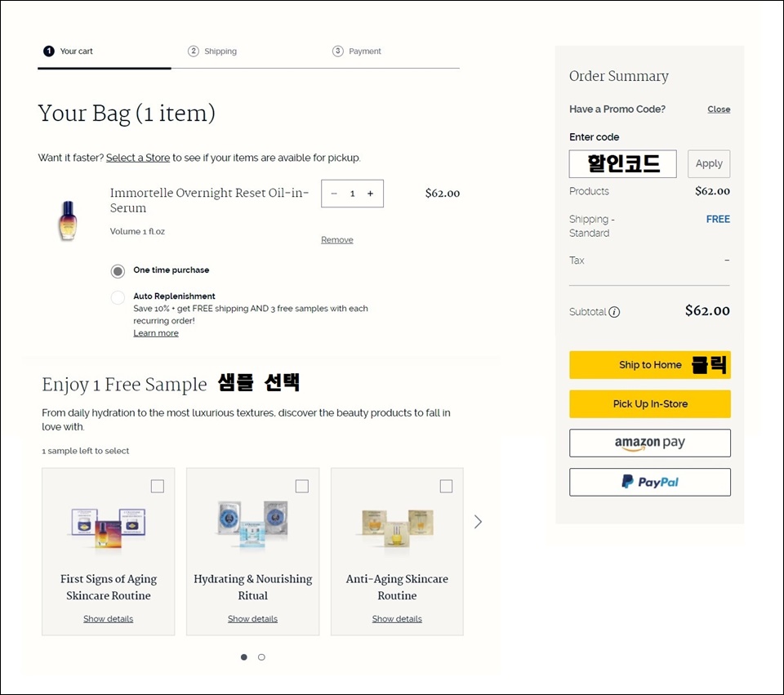The image size is (784, 695).
Task: Go to the Payment step
Action: coord(357,51)
